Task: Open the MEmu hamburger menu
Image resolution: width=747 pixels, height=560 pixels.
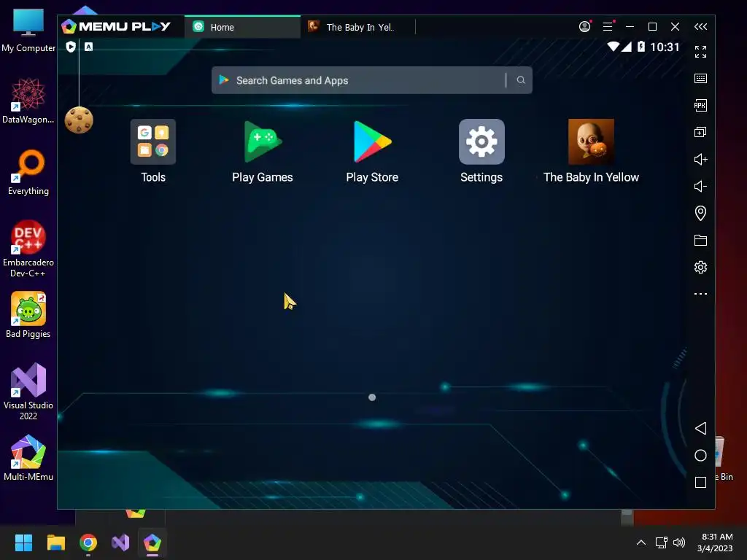Action: pyautogui.click(x=608, y=27)
